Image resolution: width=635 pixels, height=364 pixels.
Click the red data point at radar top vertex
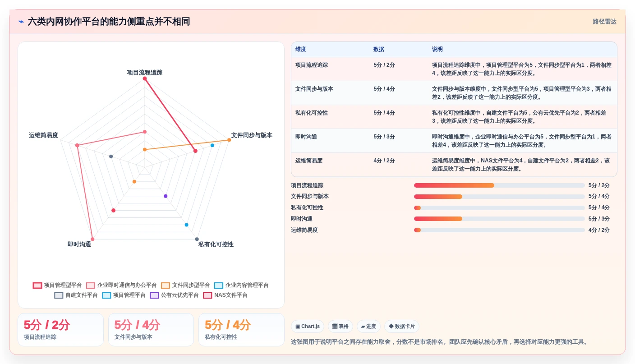point(145,78)
